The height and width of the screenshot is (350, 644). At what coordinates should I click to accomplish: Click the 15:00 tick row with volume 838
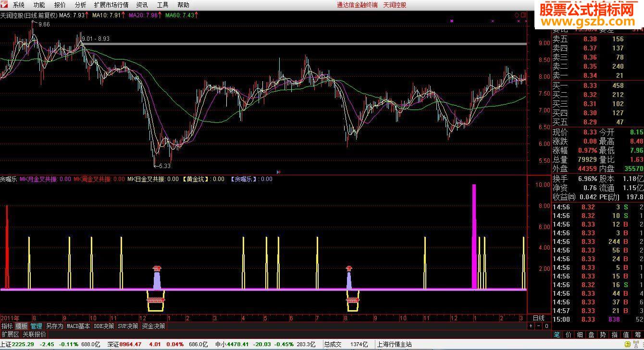click(x=597, y=319)
